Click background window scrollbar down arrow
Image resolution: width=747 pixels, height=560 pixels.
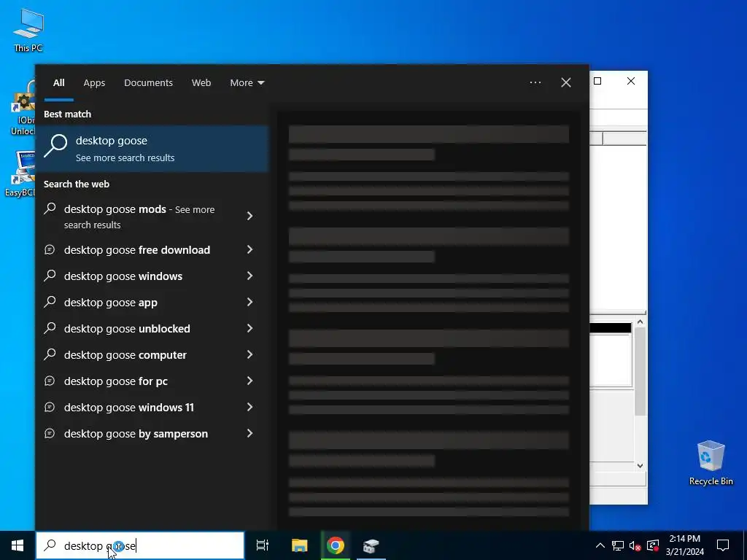point(640,466)
